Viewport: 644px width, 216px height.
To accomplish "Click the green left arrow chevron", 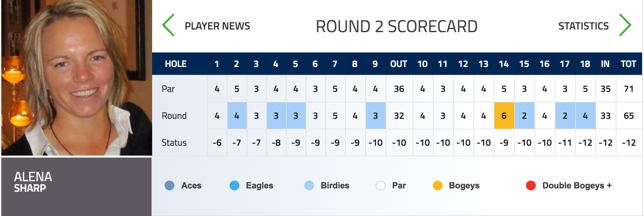I will 169,25.
